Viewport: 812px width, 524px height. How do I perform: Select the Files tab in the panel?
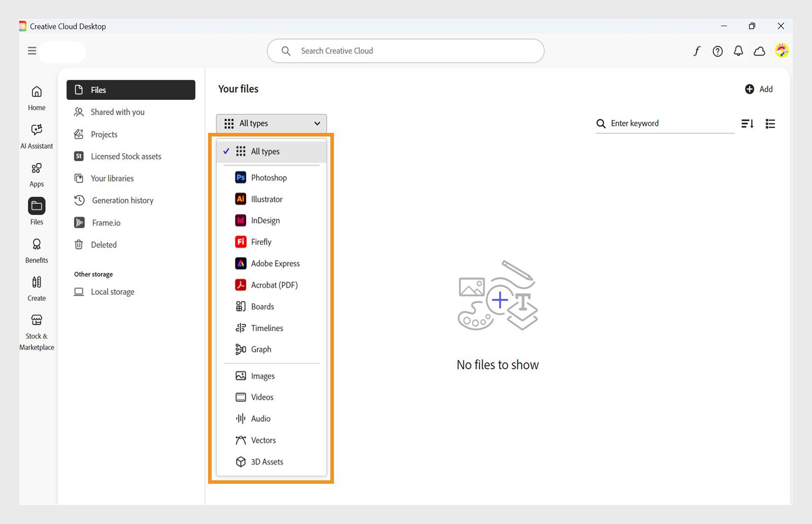(x=131, y=90)
